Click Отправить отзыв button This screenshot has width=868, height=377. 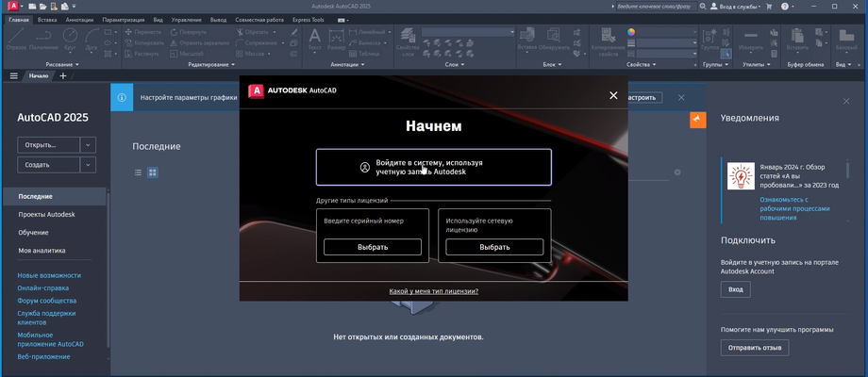(755, 348)
